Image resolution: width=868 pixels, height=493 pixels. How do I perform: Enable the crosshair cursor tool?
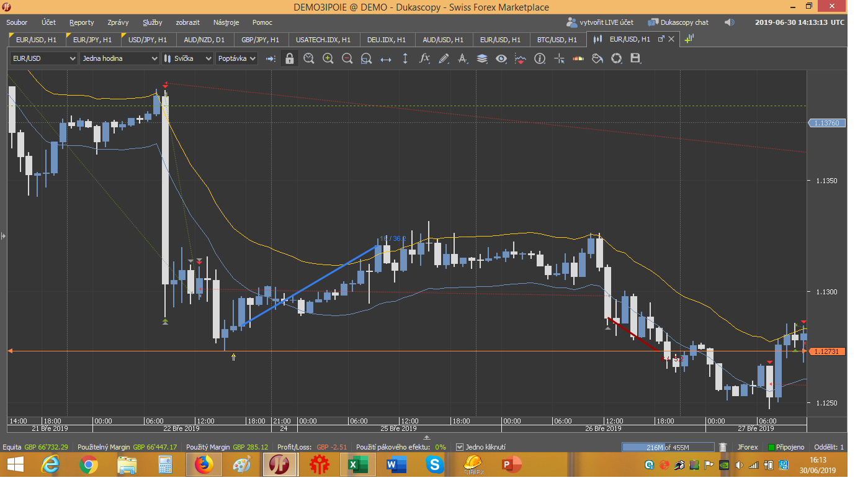coord(559,58)
